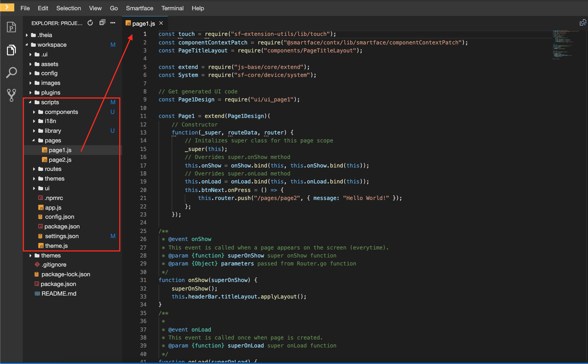
Task: Open README.md file
Action: coord(59,294)
